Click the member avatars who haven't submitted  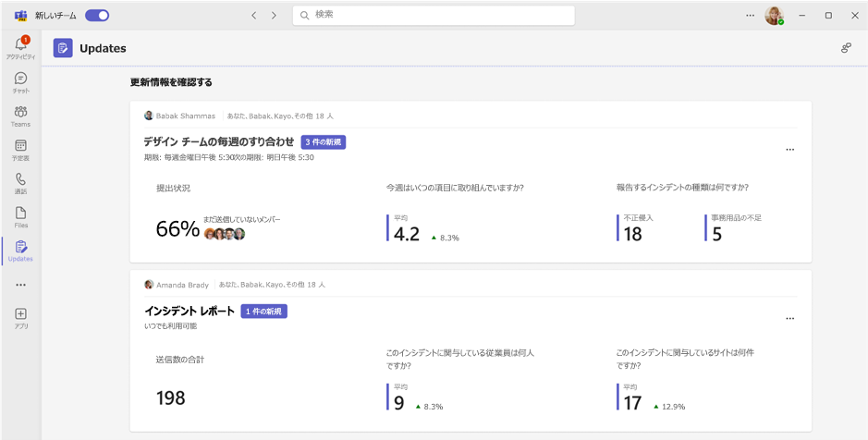click(225, 234)
